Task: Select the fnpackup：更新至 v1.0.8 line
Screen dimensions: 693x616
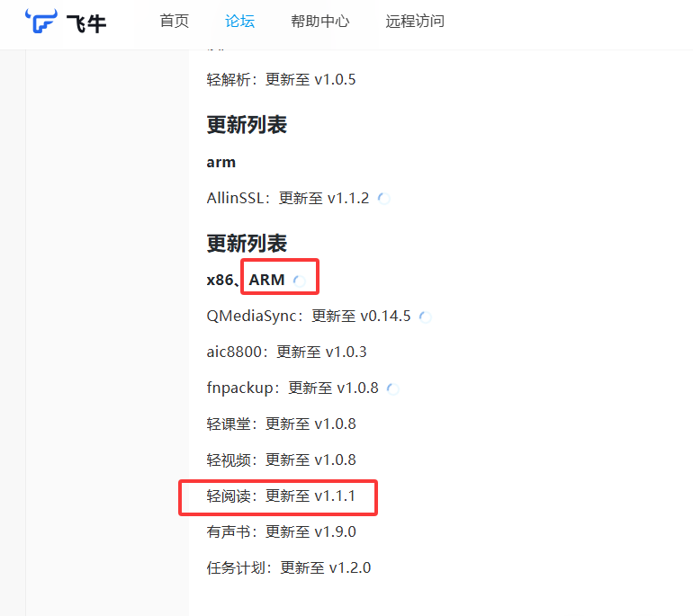Action: coord(292,388)
